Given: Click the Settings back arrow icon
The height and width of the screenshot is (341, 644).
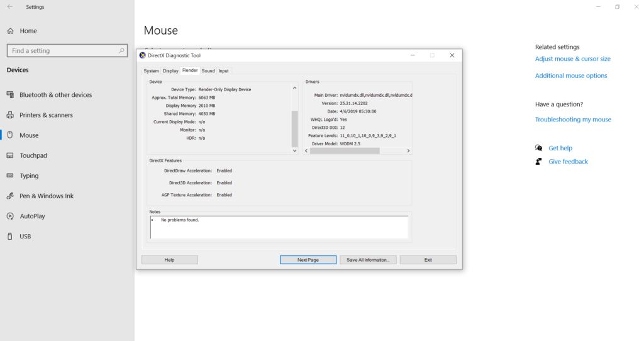Looking at the screenshot, I should click(10, 6).
